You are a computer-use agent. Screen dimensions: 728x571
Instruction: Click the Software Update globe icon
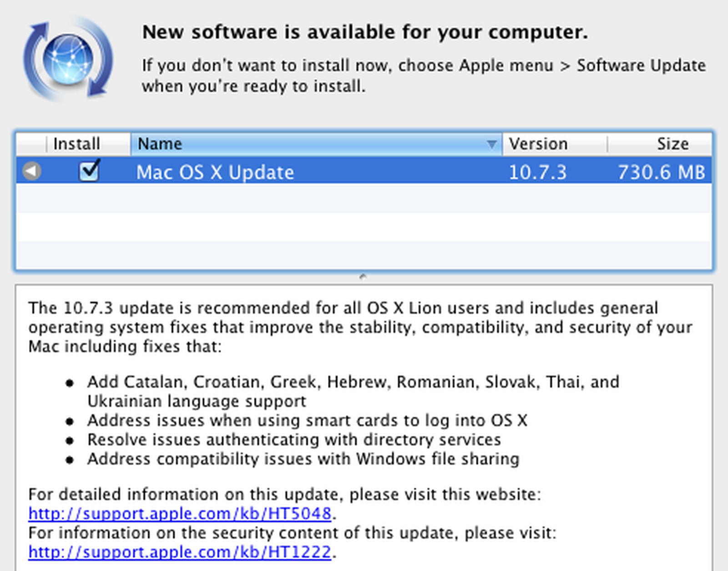click(68, 59)
